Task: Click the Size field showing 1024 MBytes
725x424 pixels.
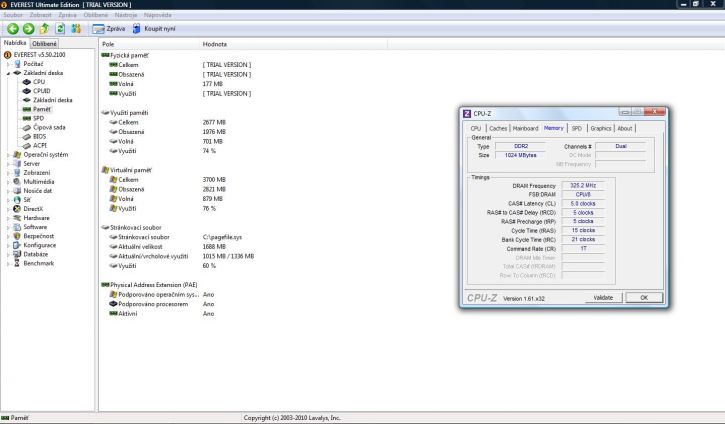Action: click(x=521, y=155)
